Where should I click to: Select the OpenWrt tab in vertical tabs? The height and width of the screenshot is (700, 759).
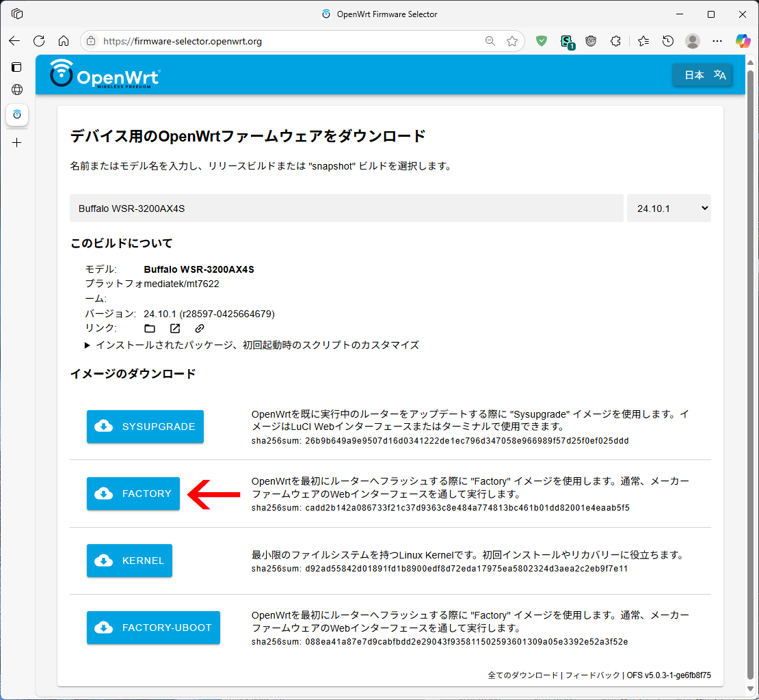tap(17, 115)
